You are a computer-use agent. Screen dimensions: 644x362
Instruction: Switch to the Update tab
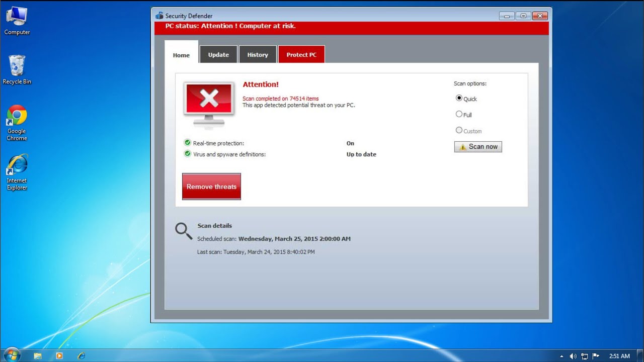point(218,54)
